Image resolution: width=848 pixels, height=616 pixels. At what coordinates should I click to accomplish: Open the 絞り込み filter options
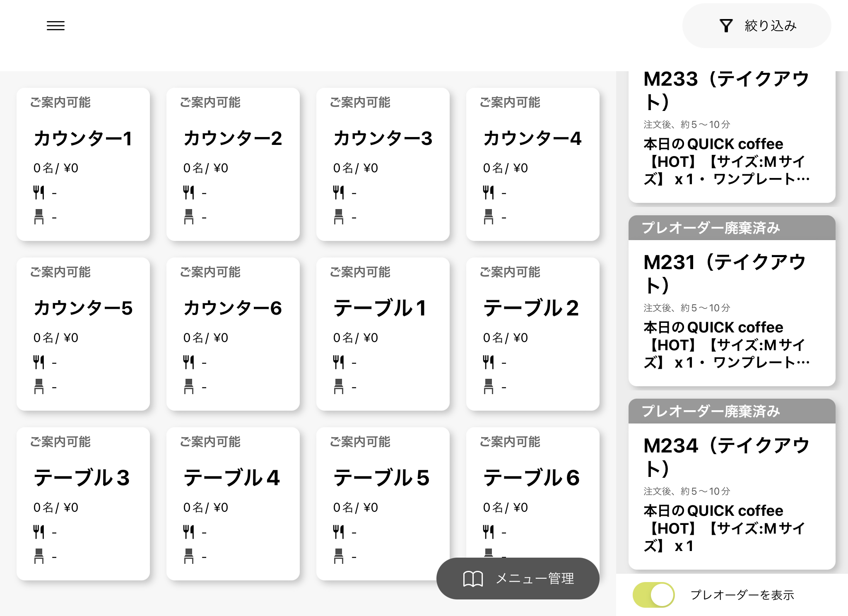756,26
